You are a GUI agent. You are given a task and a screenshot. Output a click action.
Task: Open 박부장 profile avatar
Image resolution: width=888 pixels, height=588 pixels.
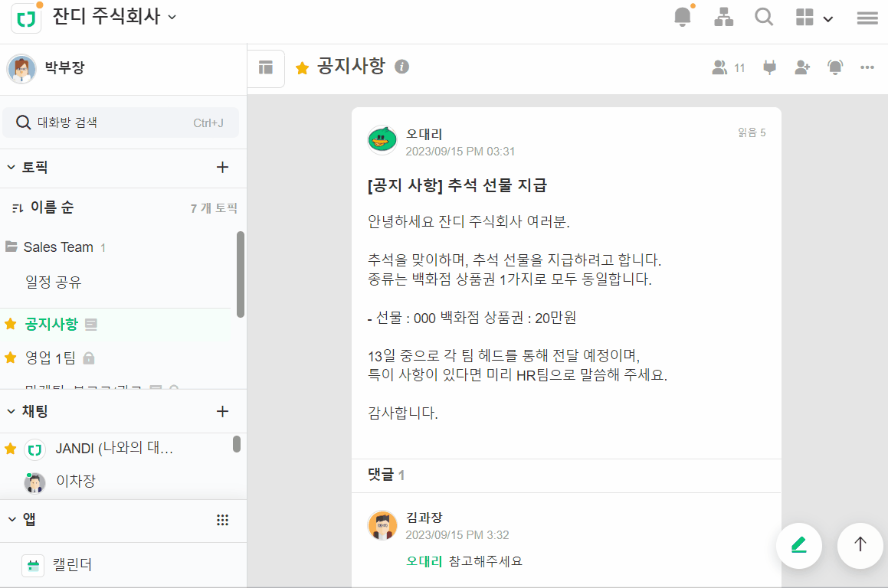tap(21, 69)
